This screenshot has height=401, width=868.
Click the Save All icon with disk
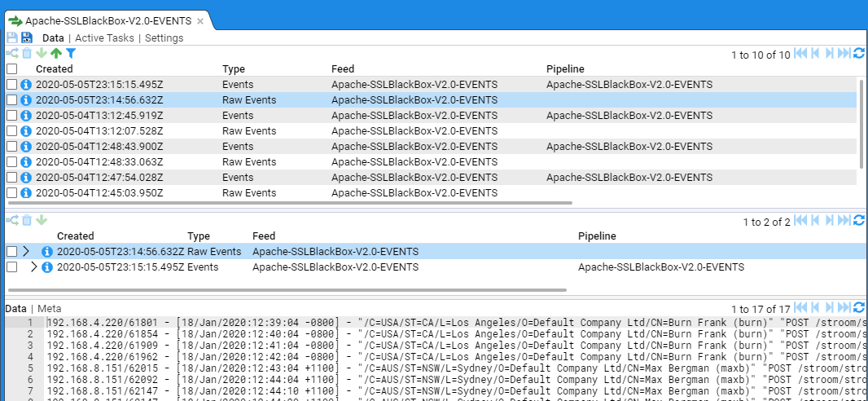coord(26,37)
